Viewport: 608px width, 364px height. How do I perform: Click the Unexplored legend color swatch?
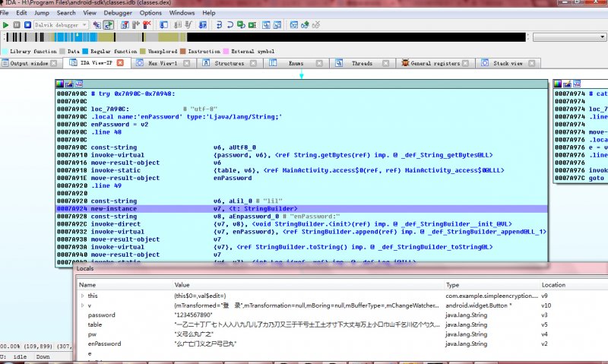point(143,51)
